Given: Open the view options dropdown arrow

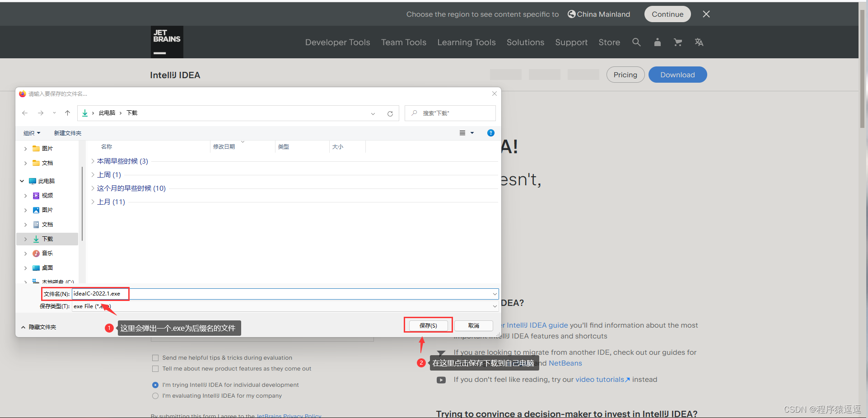Looking at the screenshot, I should 472,133.
